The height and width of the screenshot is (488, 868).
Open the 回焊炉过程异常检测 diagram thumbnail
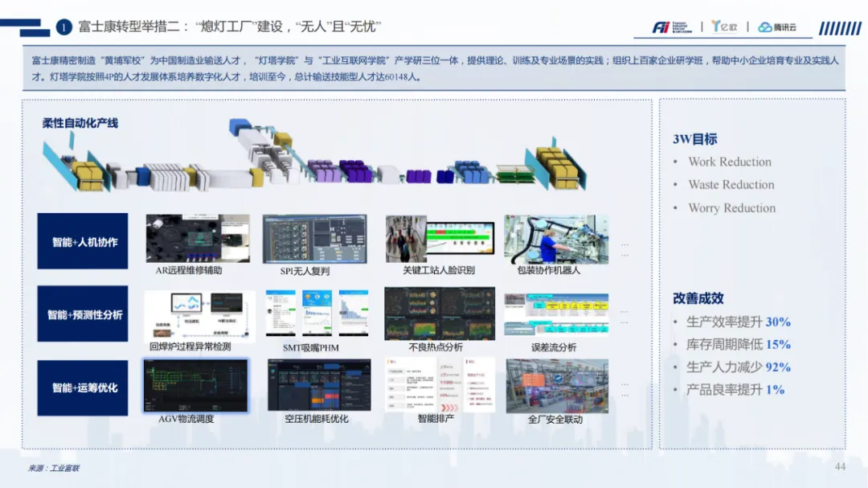pyautogui.click(x=199, y=314)
